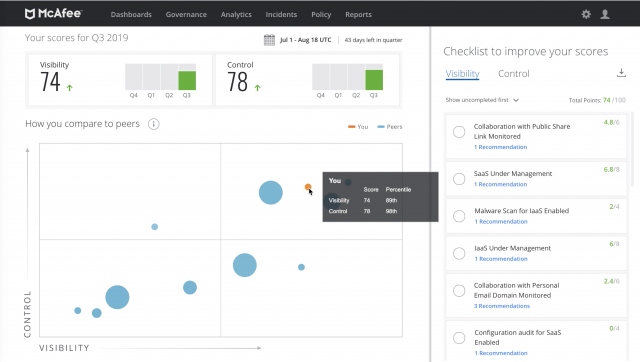Check the SaaS Under Management item
This screenshot has height=362, width=640.
click(459, 179)
